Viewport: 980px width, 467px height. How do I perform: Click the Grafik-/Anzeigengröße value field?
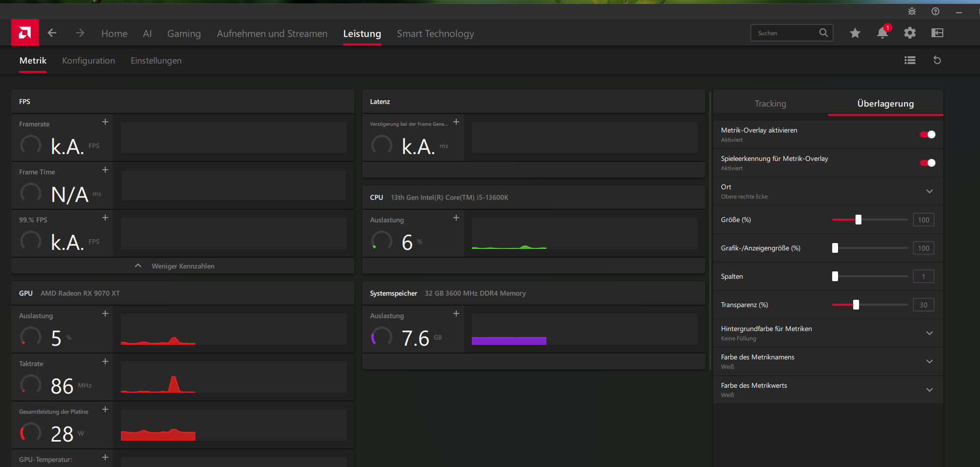tap(924, 248)
